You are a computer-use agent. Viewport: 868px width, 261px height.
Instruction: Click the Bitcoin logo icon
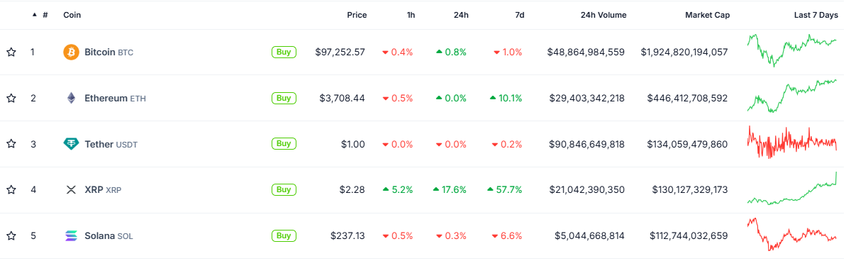[x=71, y=52]
